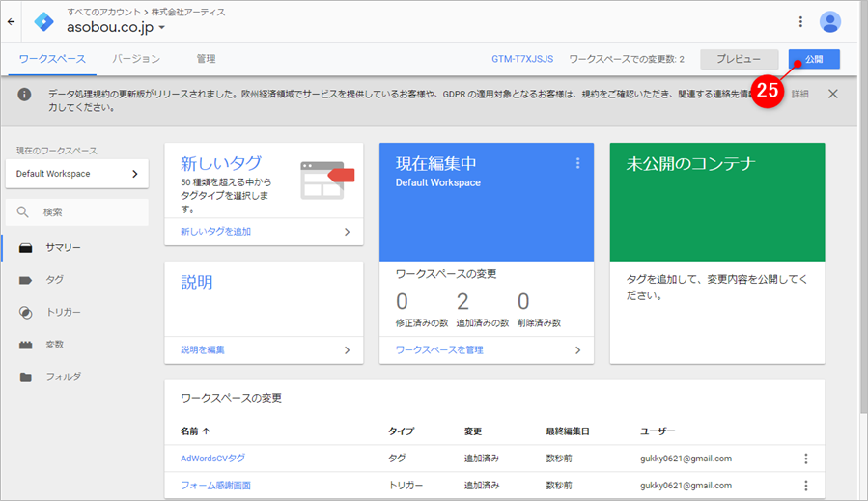The width and height of the screenshot is (868, 501).
Task: Click the chevron next to 説明を編集
Action: 347,349
